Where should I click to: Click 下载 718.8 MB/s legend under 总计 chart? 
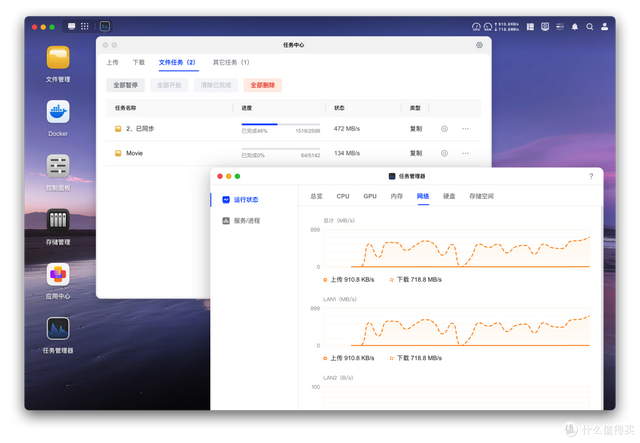pos(416,280)
